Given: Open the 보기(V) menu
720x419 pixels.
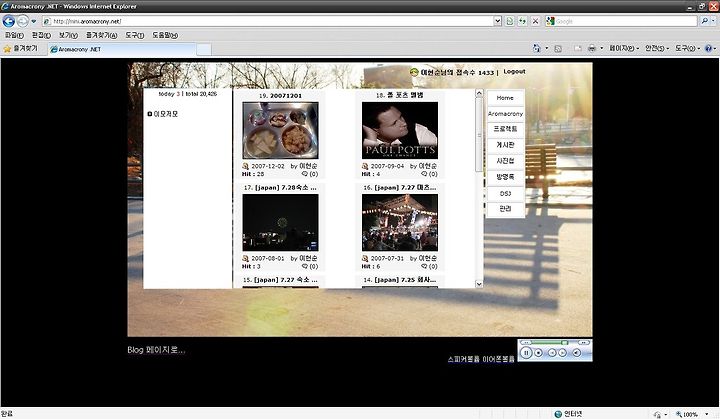Looking at the screenshot, I should coord(68,35).
